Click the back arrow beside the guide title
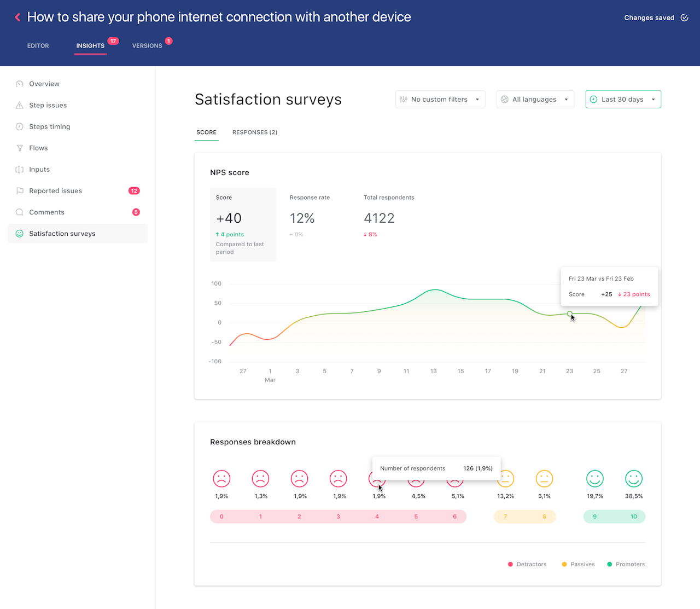Viewport: 700px width, 609px height. [x=17, y=18]
